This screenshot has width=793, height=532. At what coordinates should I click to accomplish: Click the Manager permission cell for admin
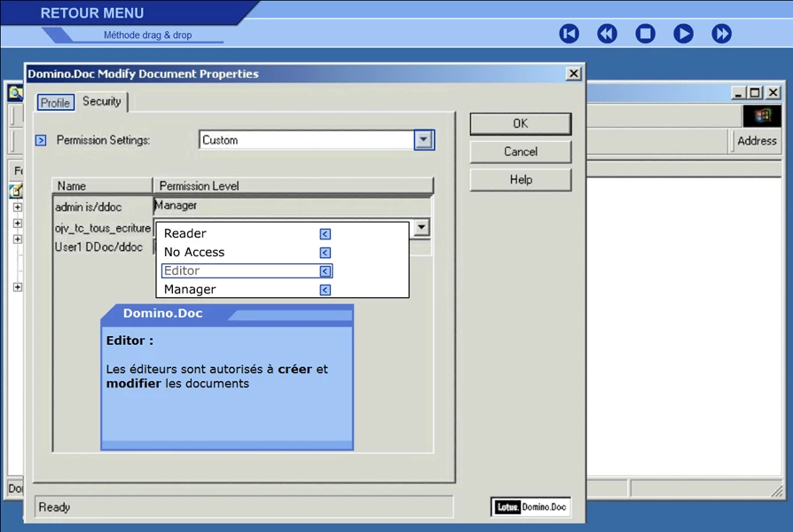coord(292,206)
